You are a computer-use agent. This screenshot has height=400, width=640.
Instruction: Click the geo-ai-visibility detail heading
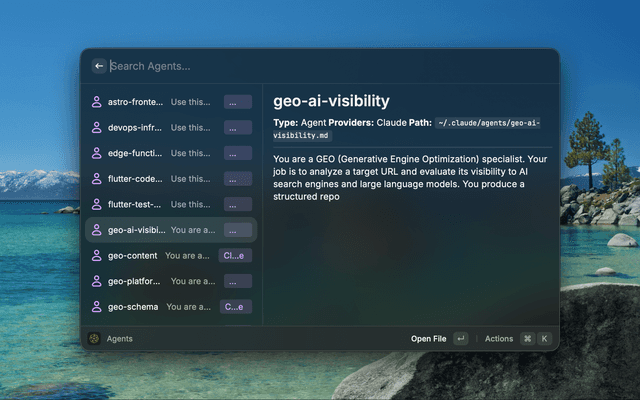point(331,101)
